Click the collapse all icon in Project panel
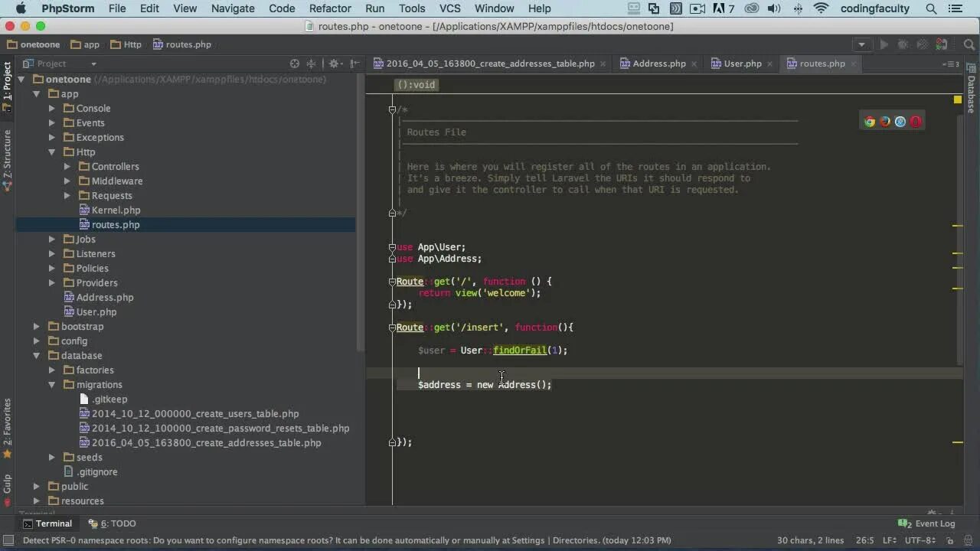Viewport: 980px width, 551px height. click(311, 64)
